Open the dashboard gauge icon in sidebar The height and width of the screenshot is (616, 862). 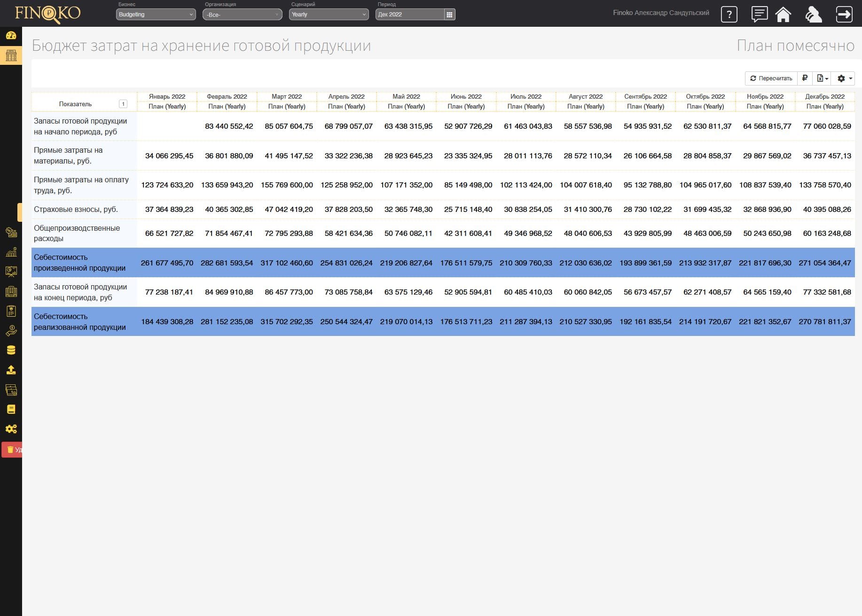(x=11, y=36)
